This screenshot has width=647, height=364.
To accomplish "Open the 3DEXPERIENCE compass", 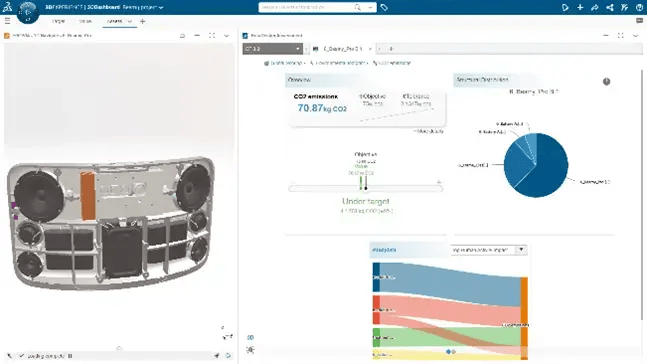I will pos(28,12).
